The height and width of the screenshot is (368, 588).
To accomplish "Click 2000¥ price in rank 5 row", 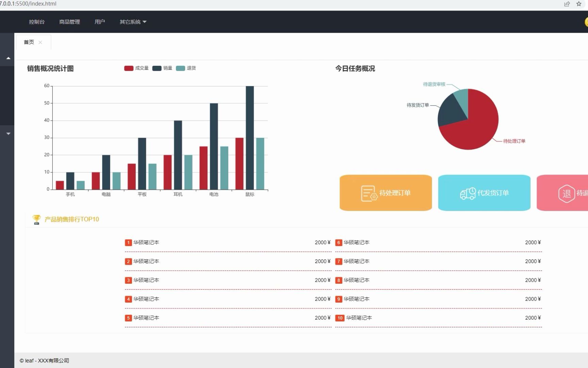I will click(x=323, y=318).
